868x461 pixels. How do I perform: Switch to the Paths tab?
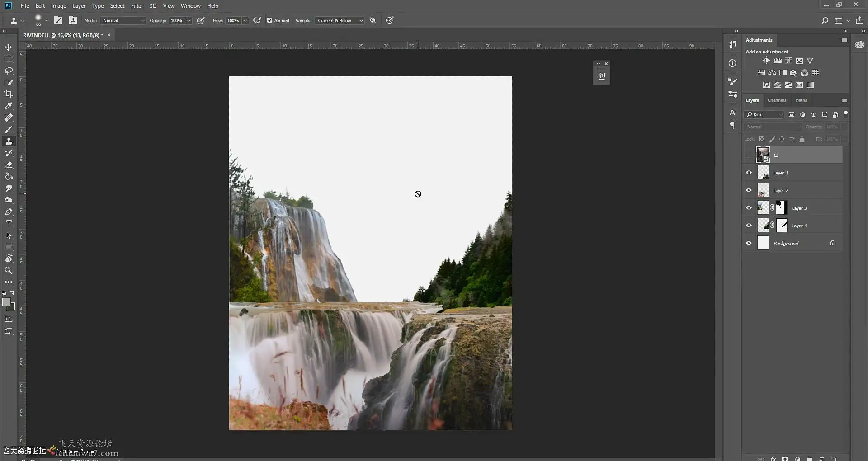801,100
